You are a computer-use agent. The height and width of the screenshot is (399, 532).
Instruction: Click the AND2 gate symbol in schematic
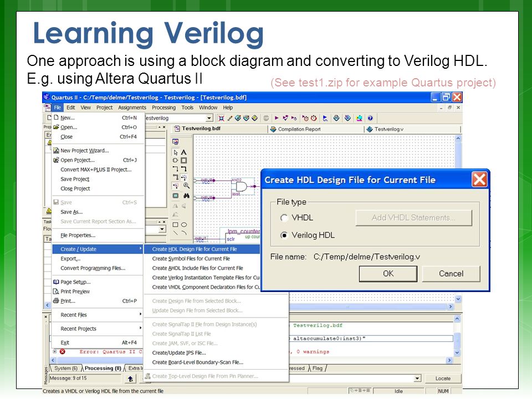[242, 187]
